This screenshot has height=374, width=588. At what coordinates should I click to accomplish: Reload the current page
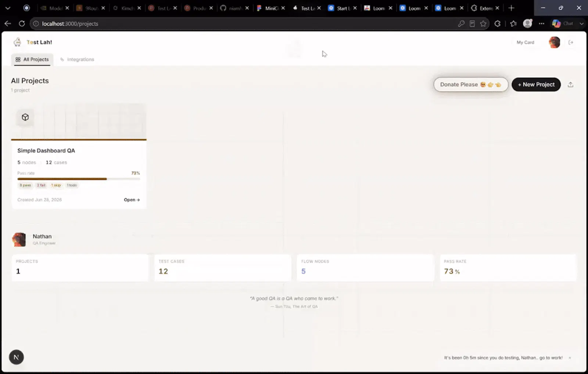22,23
